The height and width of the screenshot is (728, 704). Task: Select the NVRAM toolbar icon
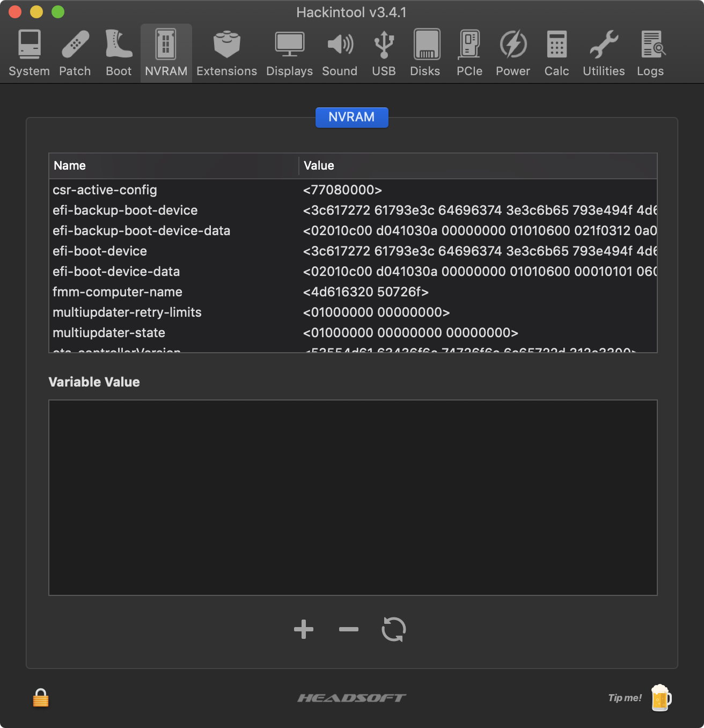pos(166,53)
